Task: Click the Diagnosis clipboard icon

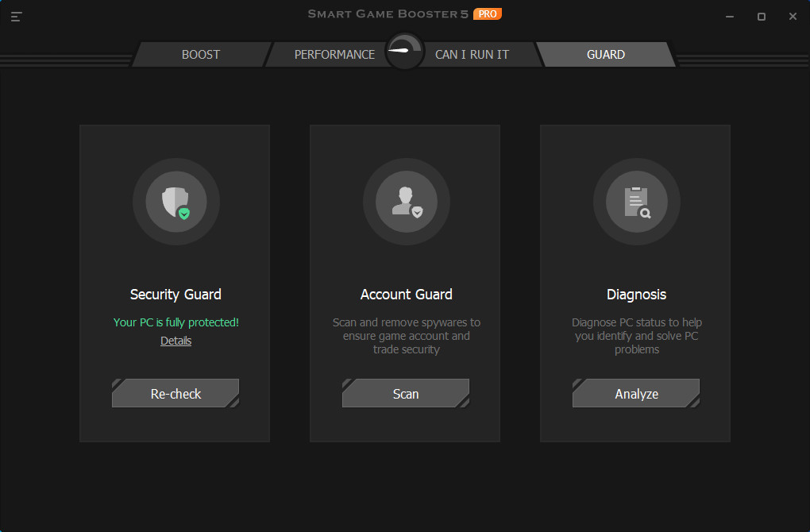Action: click(636, 202)
